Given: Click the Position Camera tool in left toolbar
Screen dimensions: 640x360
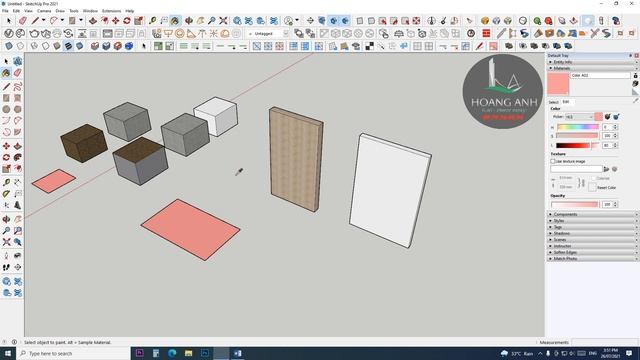Looking at the screenshot, I should tap(6, 256).
